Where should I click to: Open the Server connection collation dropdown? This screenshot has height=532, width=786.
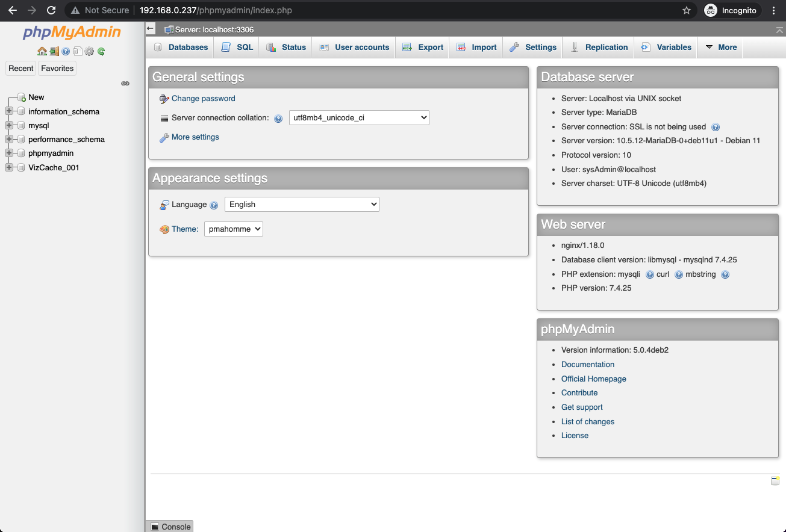pos(359,118)
